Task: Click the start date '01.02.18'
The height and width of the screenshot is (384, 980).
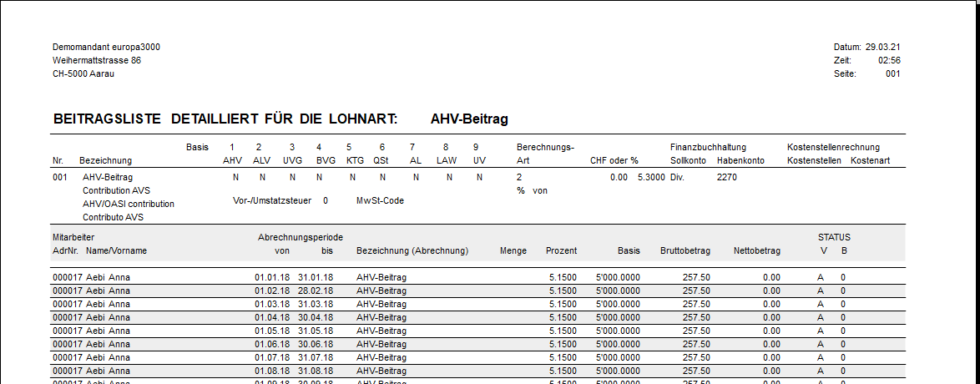Action: point(272,291)
